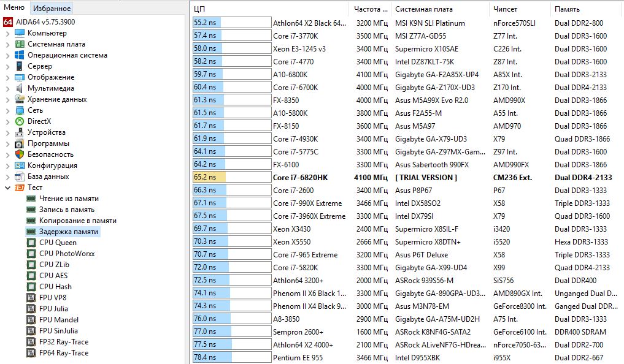The height and width of the screenshot is (364, 624).
Task: Click the Безопасность shield icon
Action: click(x=20, y=154)
